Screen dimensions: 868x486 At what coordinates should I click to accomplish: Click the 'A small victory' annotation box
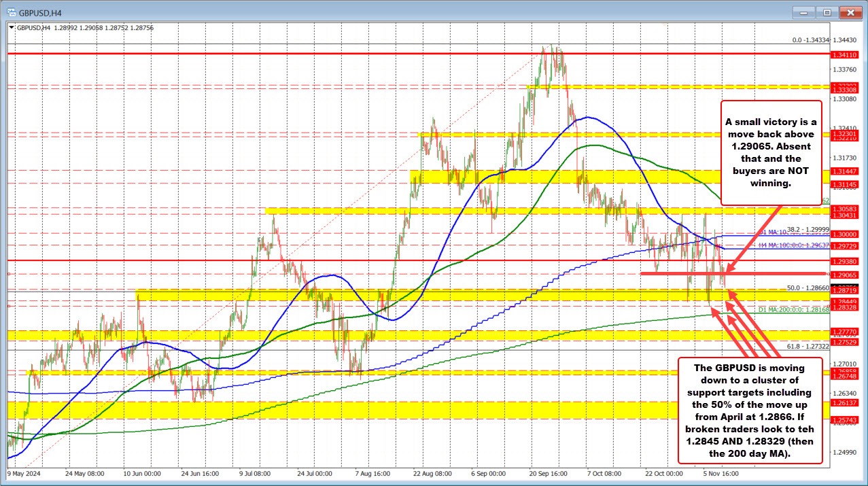[x=771, y=153]
